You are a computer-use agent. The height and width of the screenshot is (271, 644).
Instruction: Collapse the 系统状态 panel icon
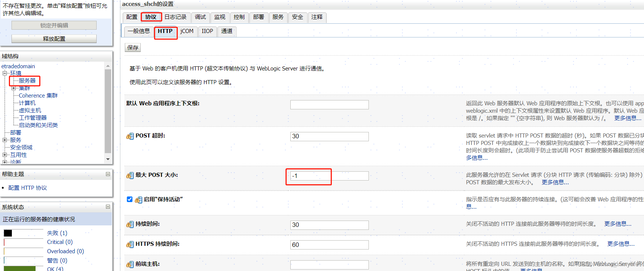click(x=108, y=207)
